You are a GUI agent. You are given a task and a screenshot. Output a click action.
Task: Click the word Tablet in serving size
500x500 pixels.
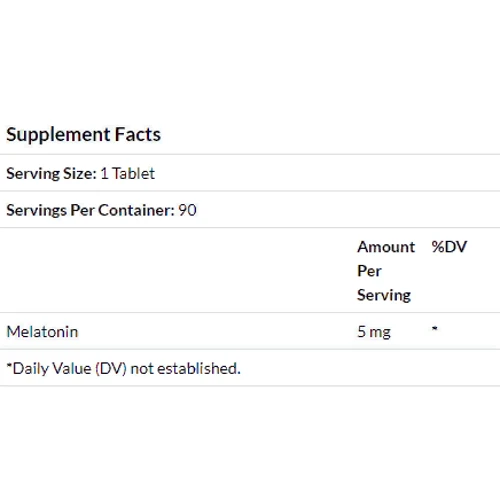(133, 173)
